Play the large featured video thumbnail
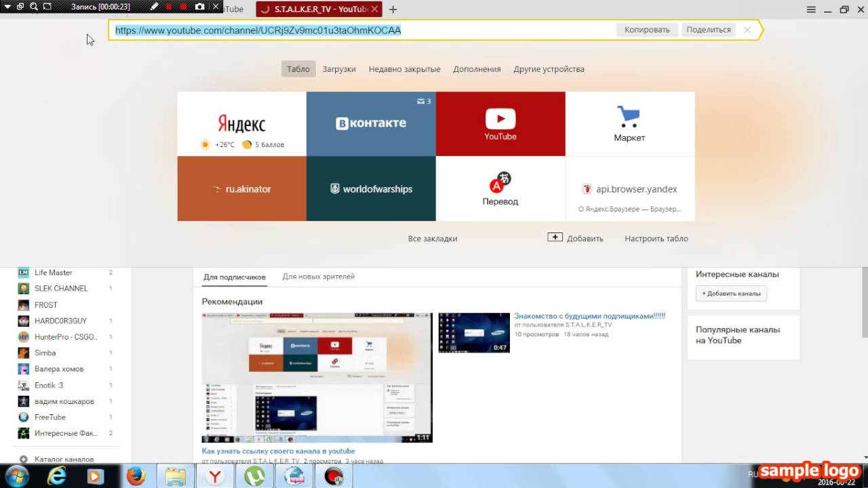Image resolution: width=868 pixels, height=488 pixels. coord(317,378)
